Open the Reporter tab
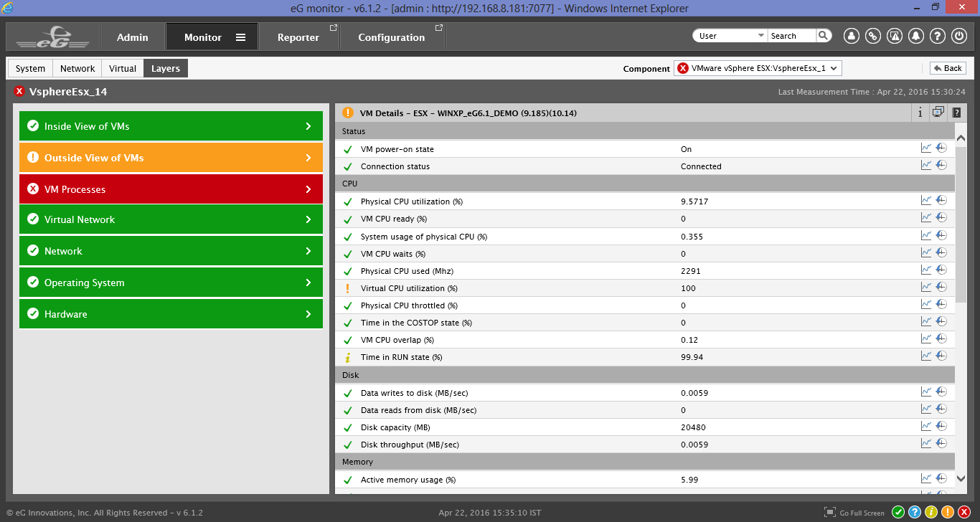The image size is (980, 522). pyautogui.click(x=298, y=37)
